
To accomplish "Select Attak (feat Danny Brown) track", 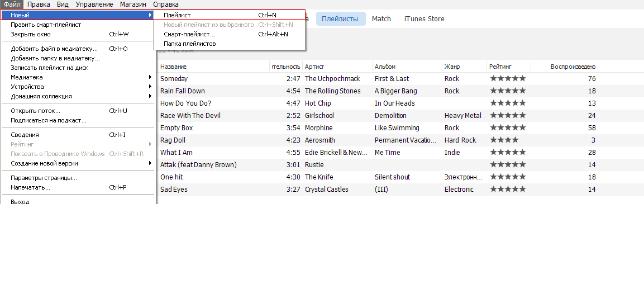I will point(198,165).
